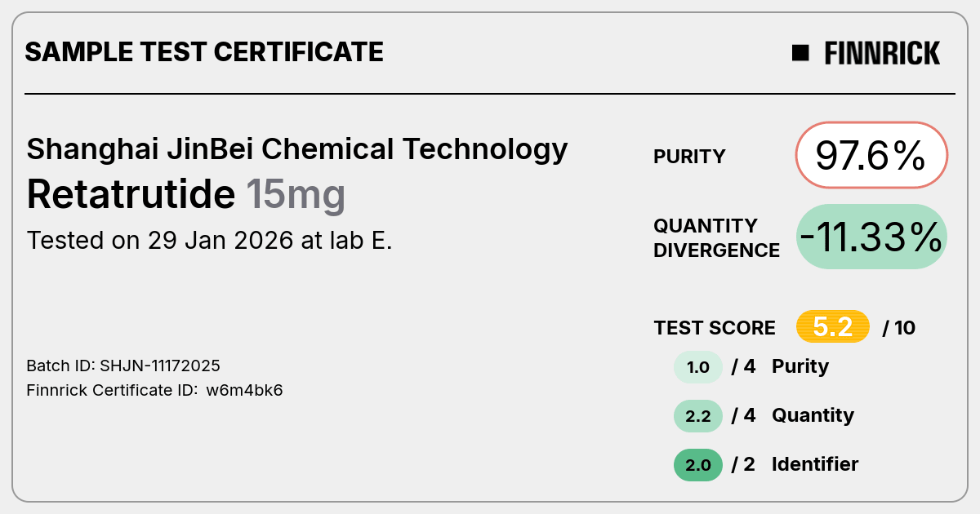Click the Sample Test Certificate heading
This screenshot has width=980, height=514.
click(x=204, y=52)
